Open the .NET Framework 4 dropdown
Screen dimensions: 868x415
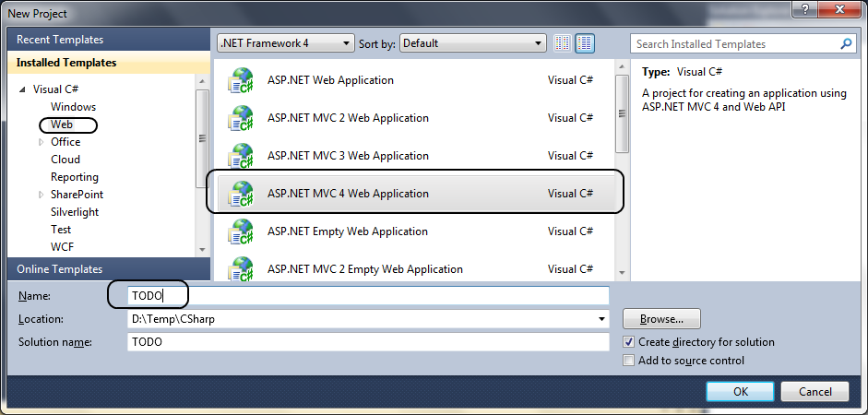click(x=286, y=43)
